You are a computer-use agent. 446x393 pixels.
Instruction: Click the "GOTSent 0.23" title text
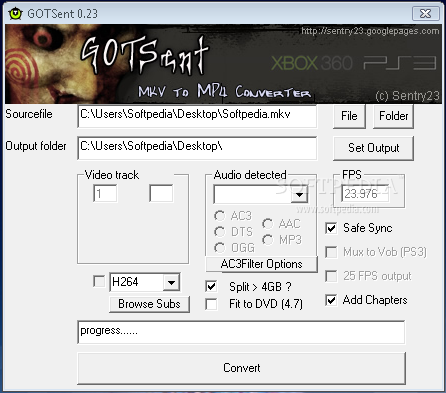(62, 14)
